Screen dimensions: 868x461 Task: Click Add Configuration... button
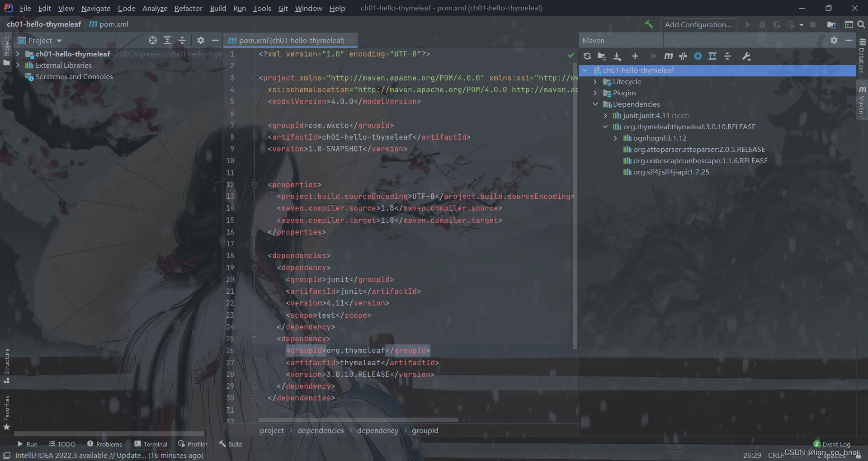[698, 24]
